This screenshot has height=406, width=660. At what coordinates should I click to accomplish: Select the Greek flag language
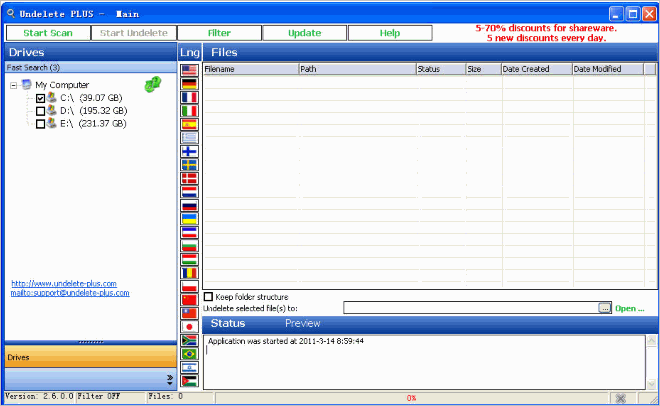[x=189, y=138]
